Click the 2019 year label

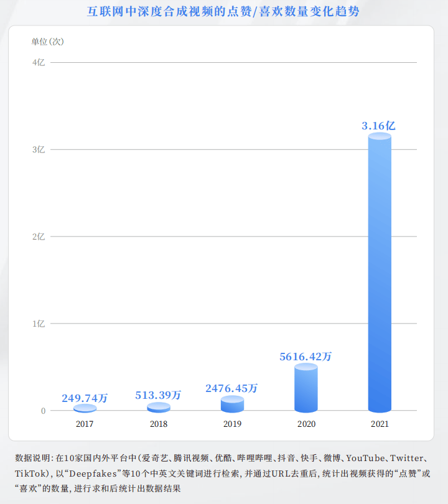point(232,424)
